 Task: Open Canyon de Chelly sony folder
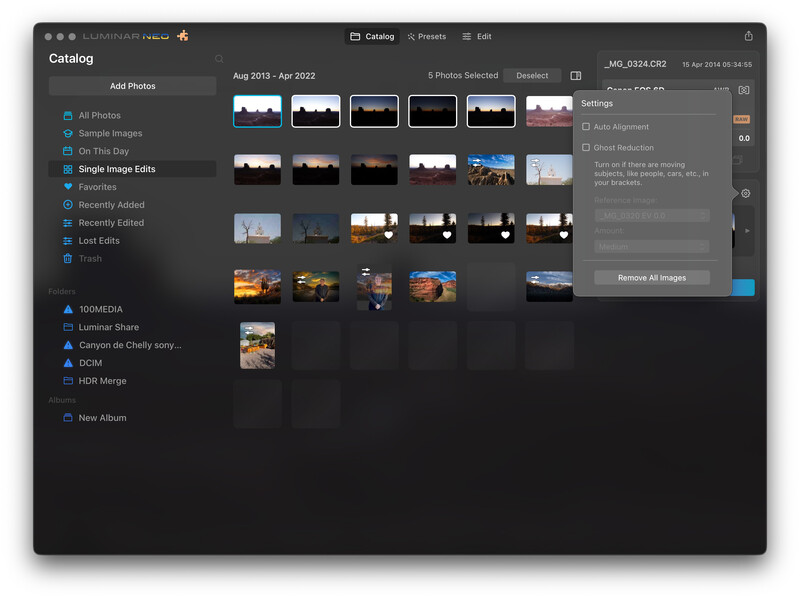click(132, 345)
